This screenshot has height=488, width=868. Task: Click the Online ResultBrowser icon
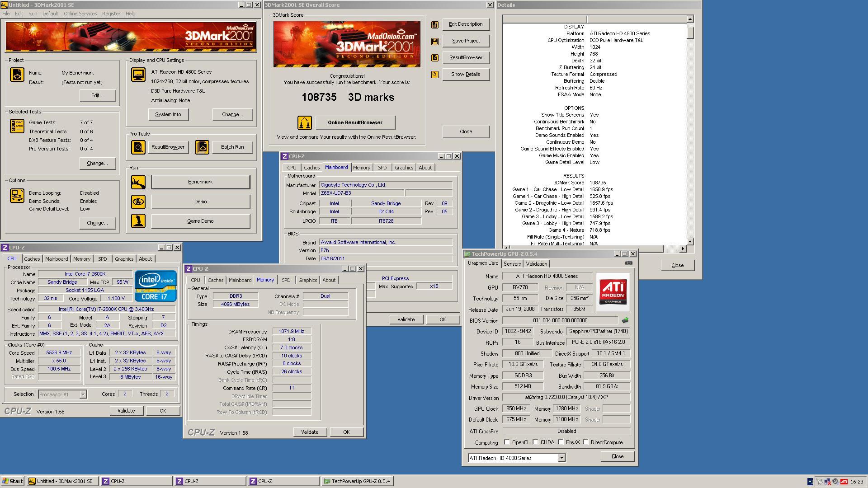click(x=305, y=123)
